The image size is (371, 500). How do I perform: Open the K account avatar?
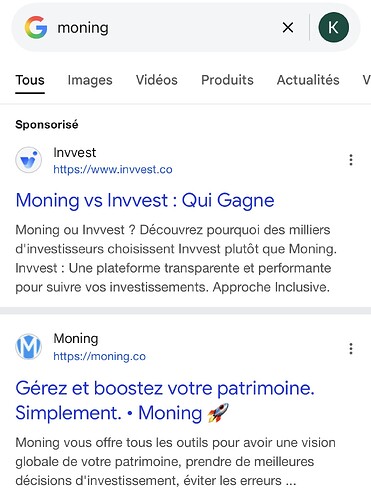(334, 27)
